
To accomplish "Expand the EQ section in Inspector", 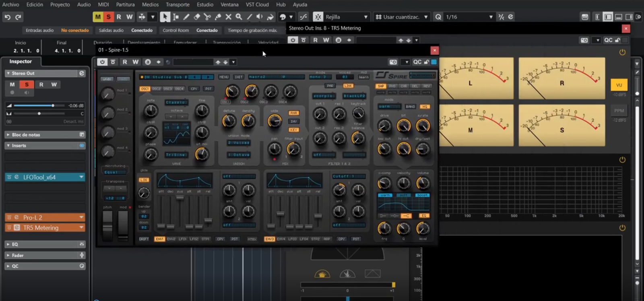I will (15, 244).
